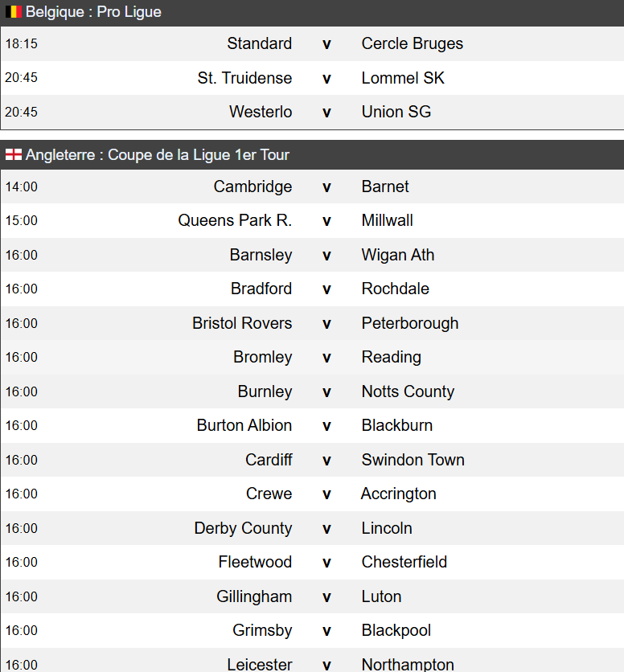
Task: Select Cercle Bruges team link
Action: pyautogui.click(x=413, y=43)
